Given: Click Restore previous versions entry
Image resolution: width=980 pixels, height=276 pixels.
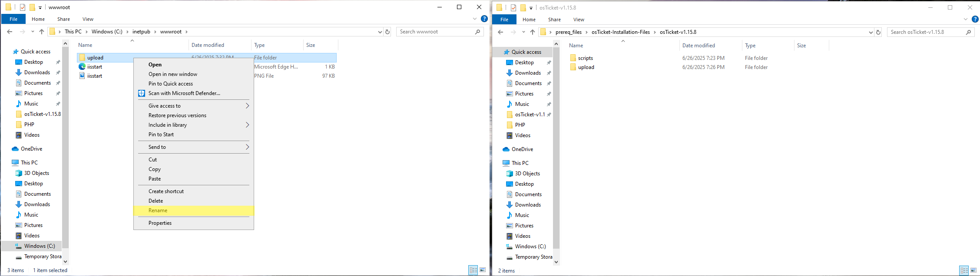Looking at the screenshot, I should coord(194,115).
